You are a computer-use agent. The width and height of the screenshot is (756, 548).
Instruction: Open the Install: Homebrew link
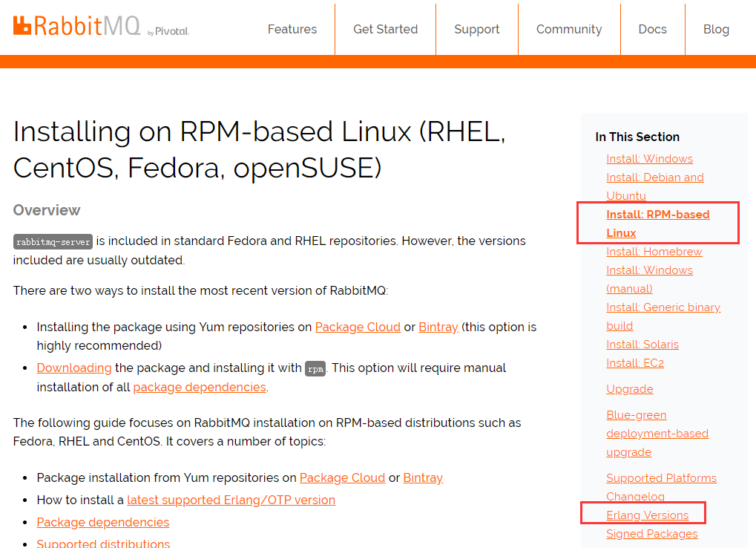(x=654, y=252)
